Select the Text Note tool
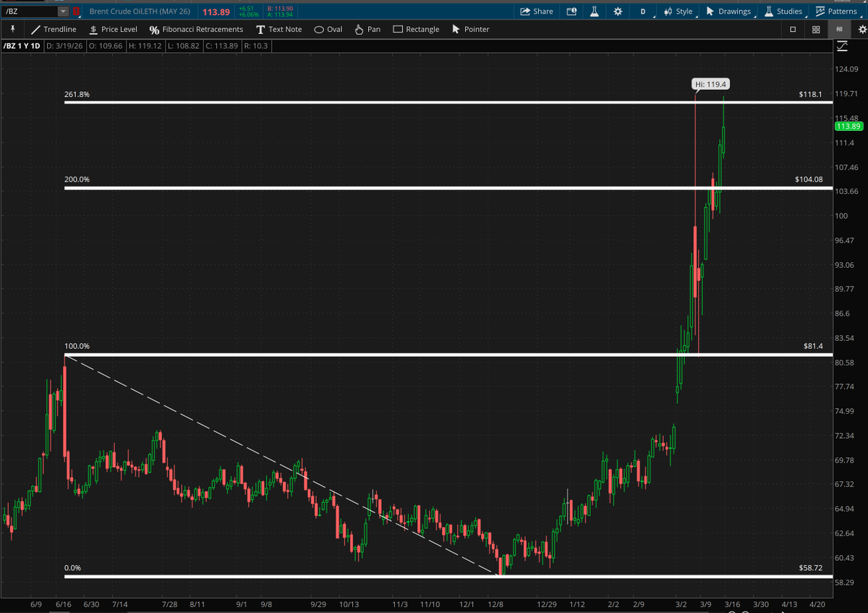This screenshot has height=613, width=868. pyautogui.click(x=279, y=30)
